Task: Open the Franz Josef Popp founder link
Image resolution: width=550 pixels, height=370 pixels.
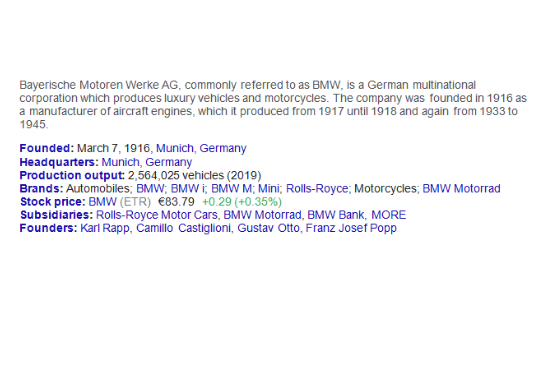Action: click(x=351, y=228)
